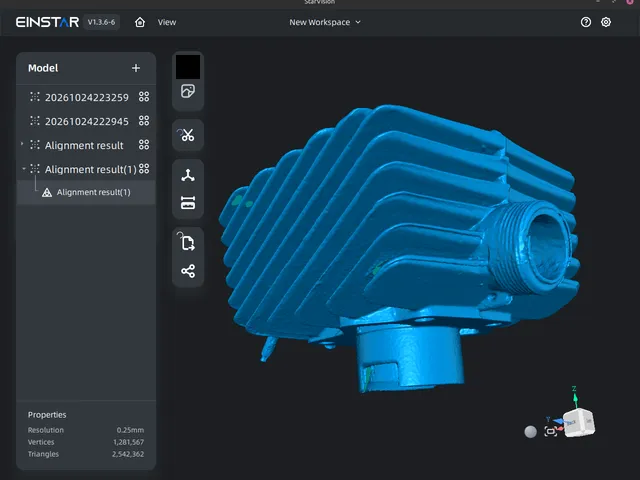
Task: Click the Vertices value 1,281,567
Action: click(x=129, y=442)
